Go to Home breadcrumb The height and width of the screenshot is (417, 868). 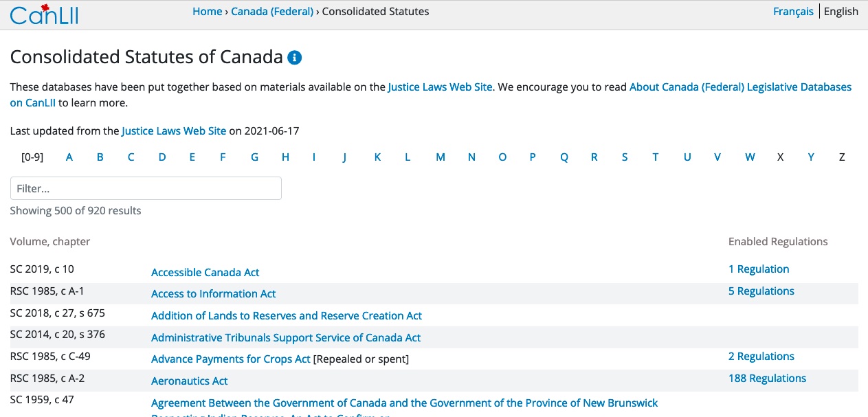[x=207, y=11]
